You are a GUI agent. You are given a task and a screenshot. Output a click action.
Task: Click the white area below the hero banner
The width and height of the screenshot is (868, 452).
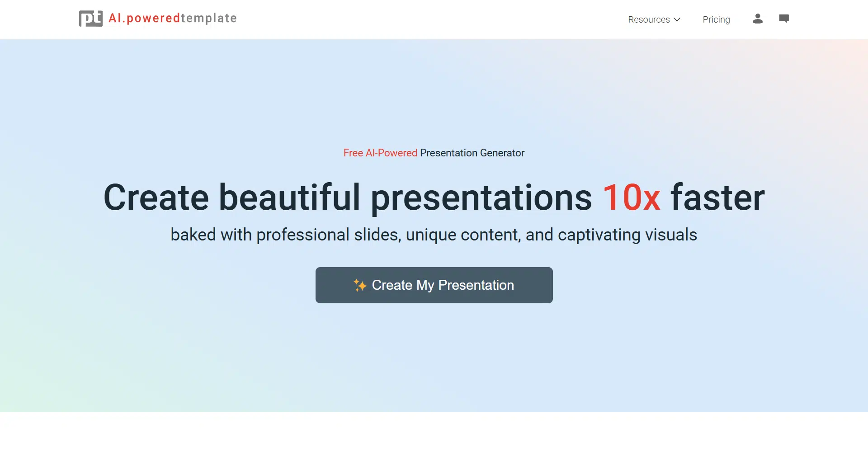[434, 432]
